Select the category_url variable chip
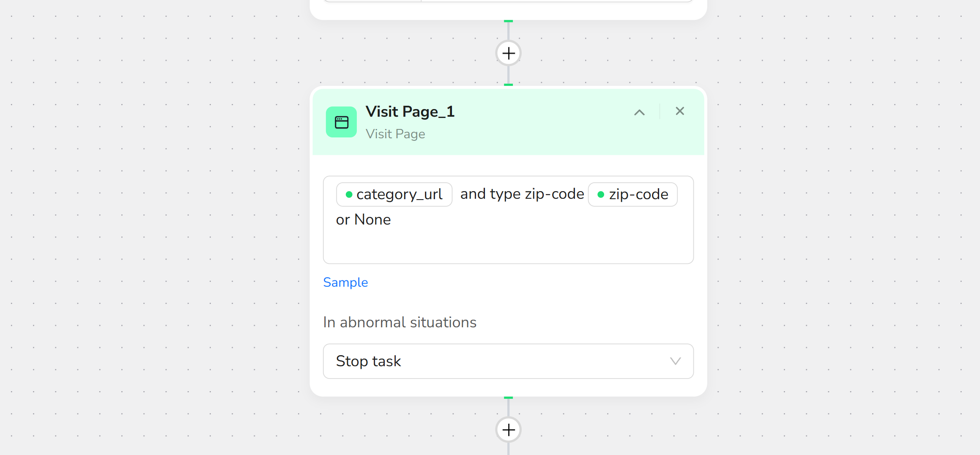Viewport: 980px width, 455px height. point(399,195)
